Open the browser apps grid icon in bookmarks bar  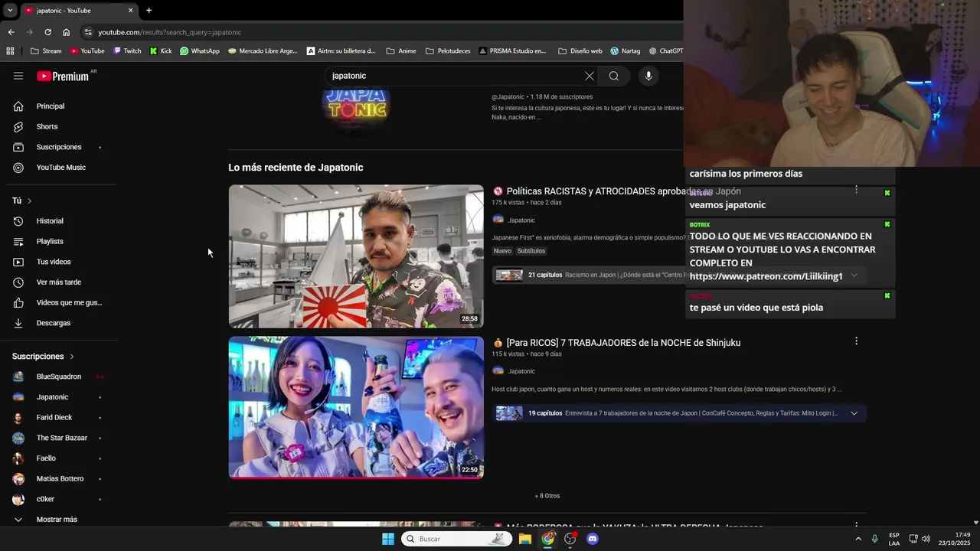pyautogui.click(x=10, y=51)
